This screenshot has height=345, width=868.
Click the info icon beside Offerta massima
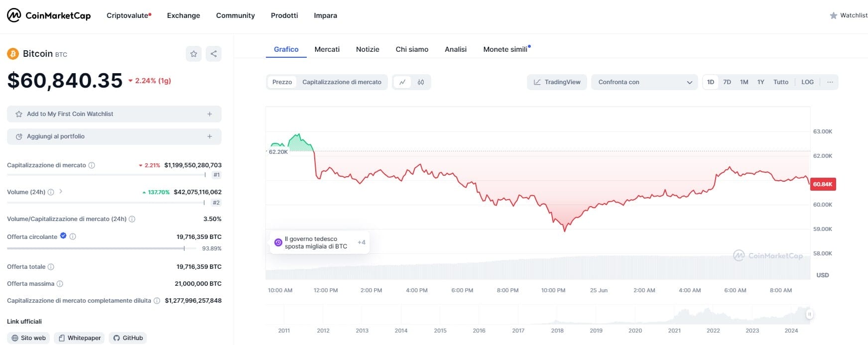pos(60,284)
